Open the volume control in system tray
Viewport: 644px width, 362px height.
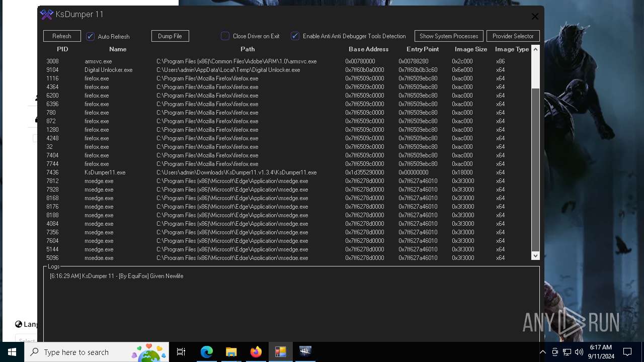(x=579, y=352)
